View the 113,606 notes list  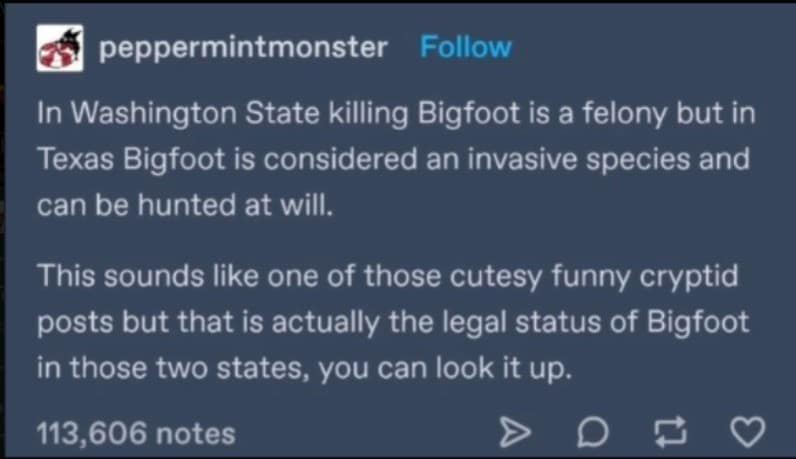coord(136,434)
